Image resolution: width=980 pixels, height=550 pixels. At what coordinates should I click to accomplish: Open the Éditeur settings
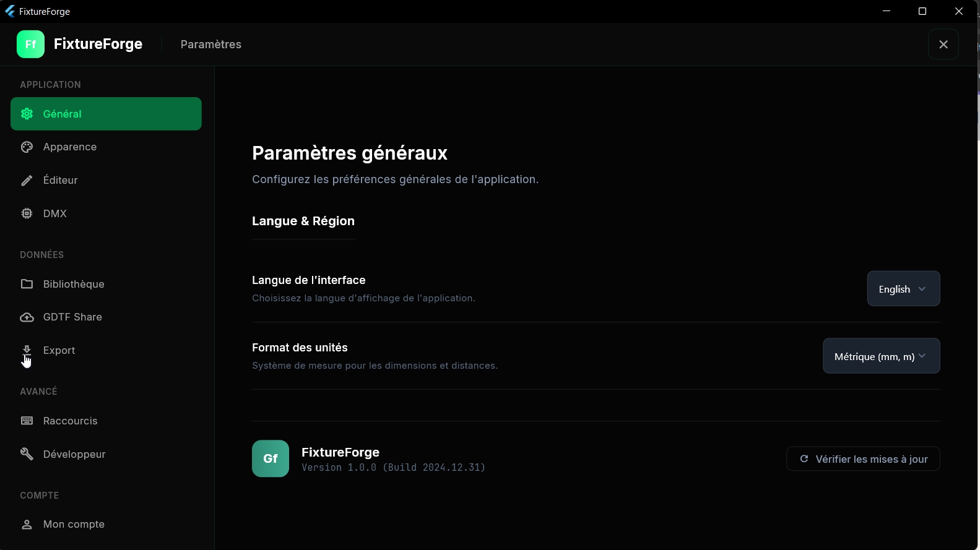[x=106, y=180]
